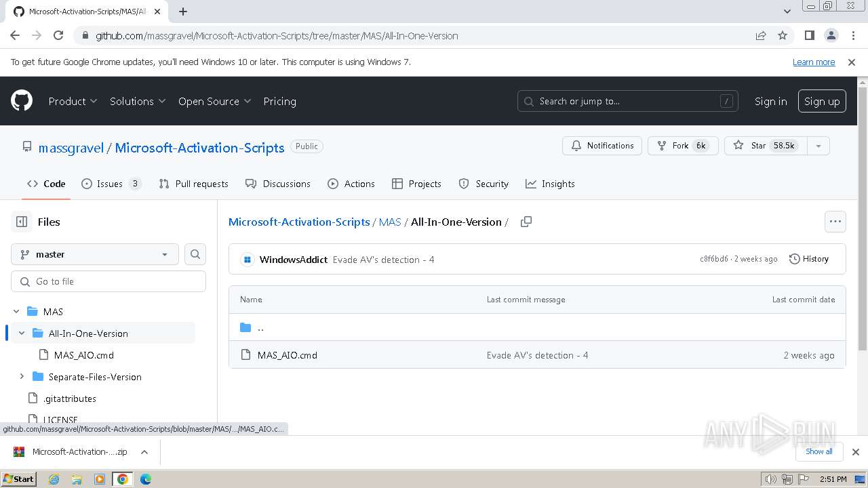The height and width of the screenshot is (488, 868).
Task: Go back in the browser
Action: point(15,35)
